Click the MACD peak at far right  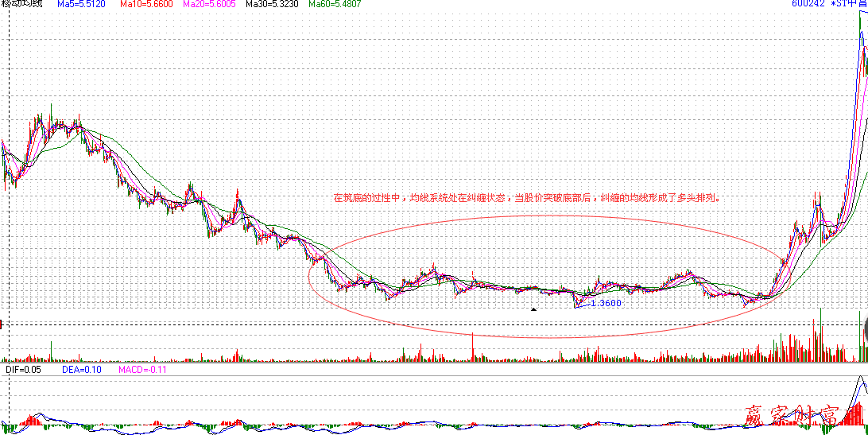click(859, 380)
